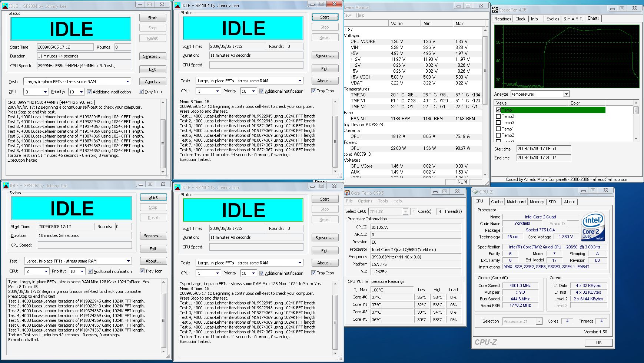Click Exit in SP2004 CPU 2 window
Screen dimensions: 644x363
point(153,249)
